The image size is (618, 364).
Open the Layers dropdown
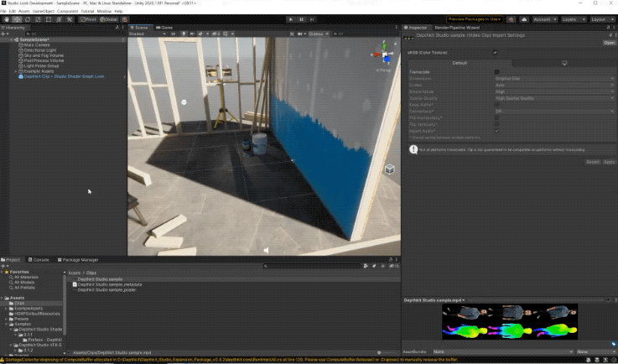pos(572,19)
